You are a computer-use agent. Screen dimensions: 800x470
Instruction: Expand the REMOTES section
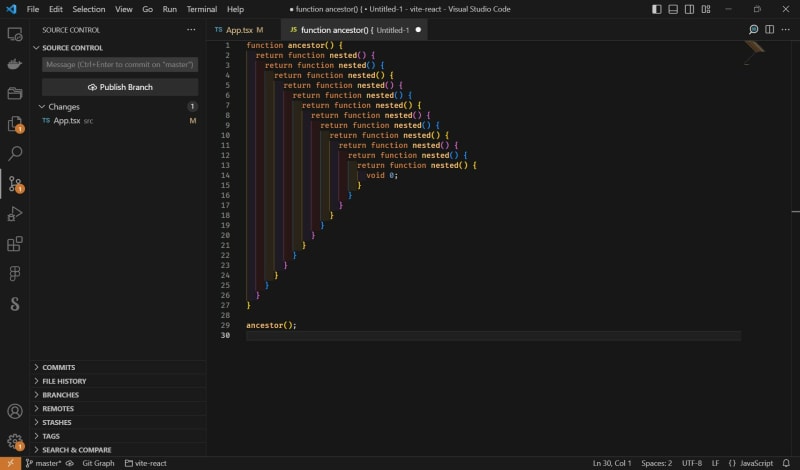(58, 409)
